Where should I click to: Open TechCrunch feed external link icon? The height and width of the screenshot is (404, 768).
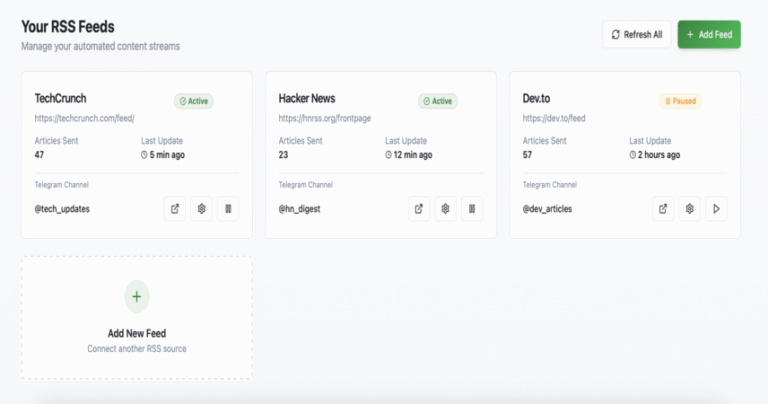coord(175,209)
